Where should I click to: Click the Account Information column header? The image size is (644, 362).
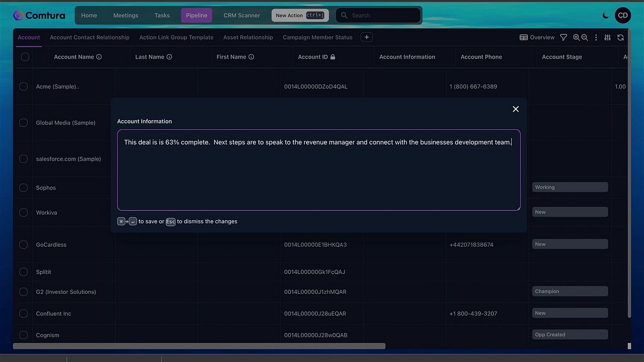(x=407, y=57)
